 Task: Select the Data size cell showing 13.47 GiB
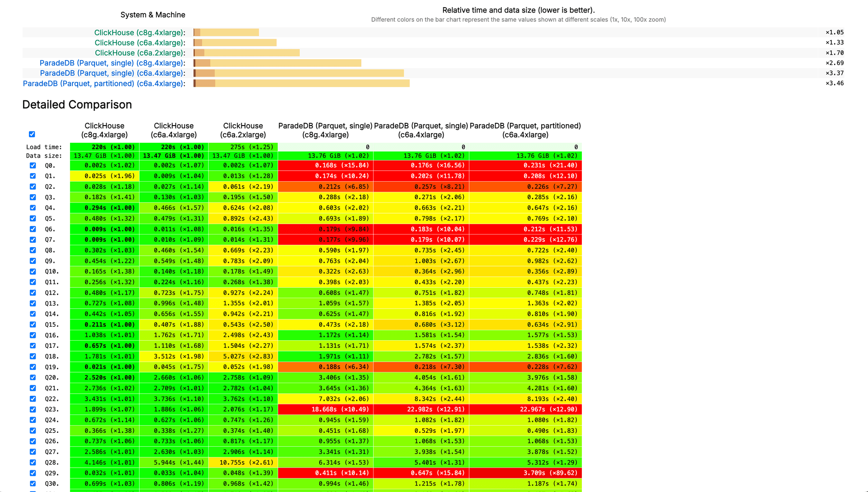coord(104,155)
